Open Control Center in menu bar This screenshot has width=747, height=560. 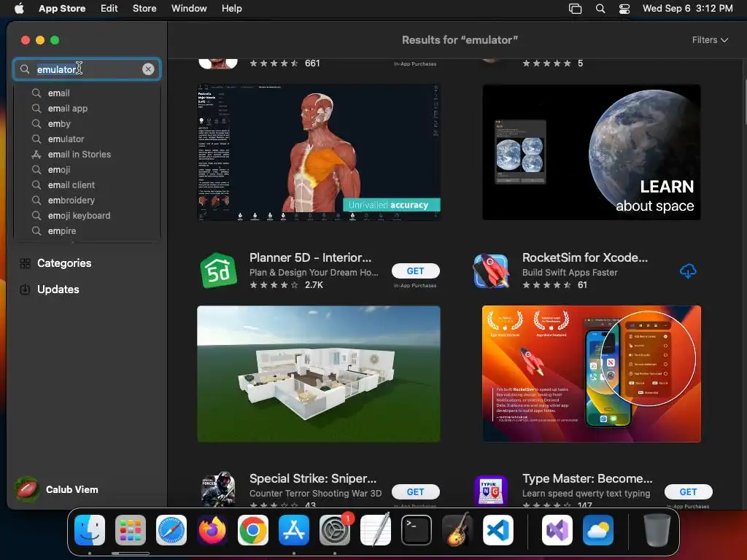(624, 9)
